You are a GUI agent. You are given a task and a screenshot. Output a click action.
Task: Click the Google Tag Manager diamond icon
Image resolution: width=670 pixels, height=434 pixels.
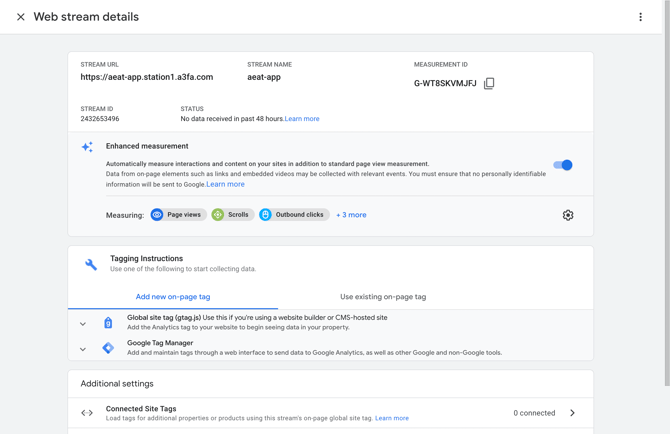pyautogui.click(x=108, y=348)
